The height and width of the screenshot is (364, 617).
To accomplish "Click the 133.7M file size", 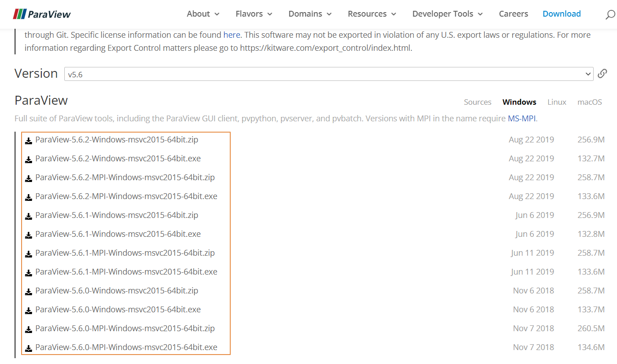I will click(x=591, y=310).
